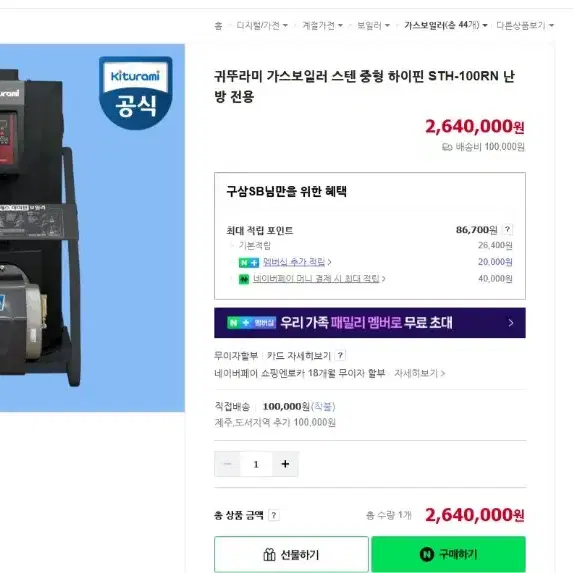Viewport: 573px width, 573px height.
Task: Expand the 디지털/가전 category dropdown
Action: click(x=262, y=25)
